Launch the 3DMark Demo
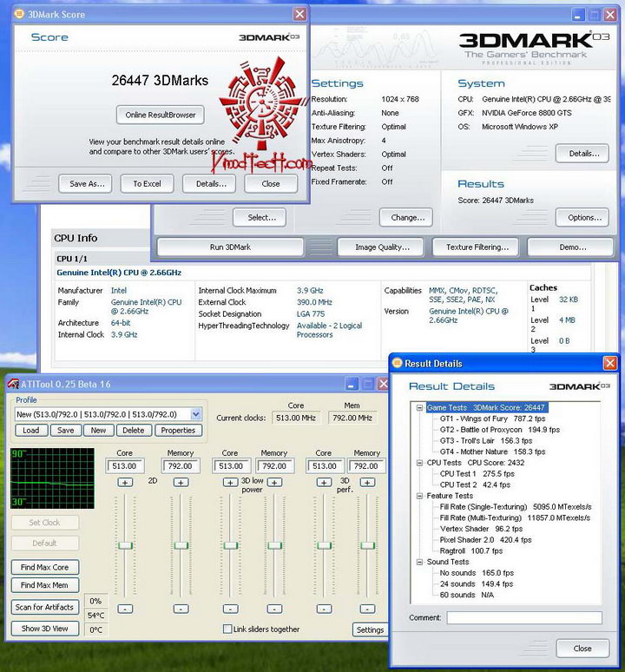Viewport: 625px width, 672px height. 570,247
